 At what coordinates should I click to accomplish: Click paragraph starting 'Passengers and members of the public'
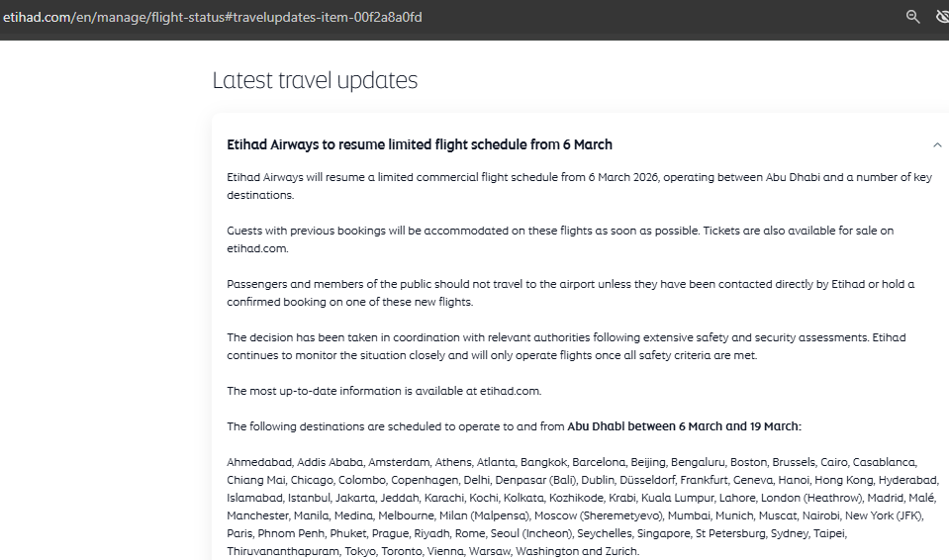pyautogui.click(x=569, y=293)
